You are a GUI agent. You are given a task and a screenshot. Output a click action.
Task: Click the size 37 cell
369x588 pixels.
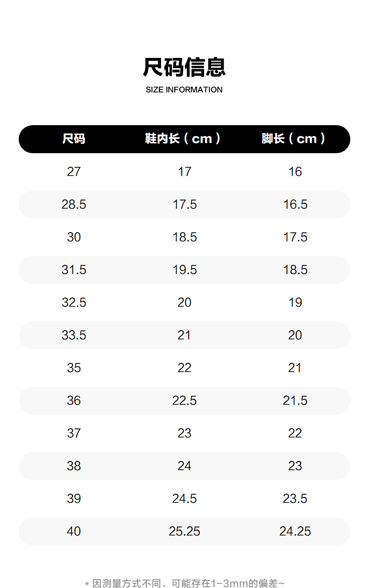(74, 433)
